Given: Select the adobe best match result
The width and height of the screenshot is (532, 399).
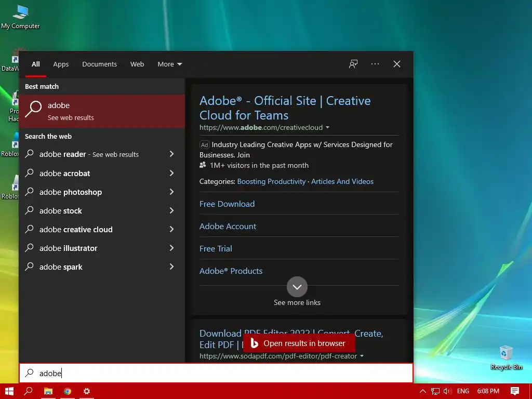Looking at the screenshot, I should pyautogui.click(x=102, y=111).
